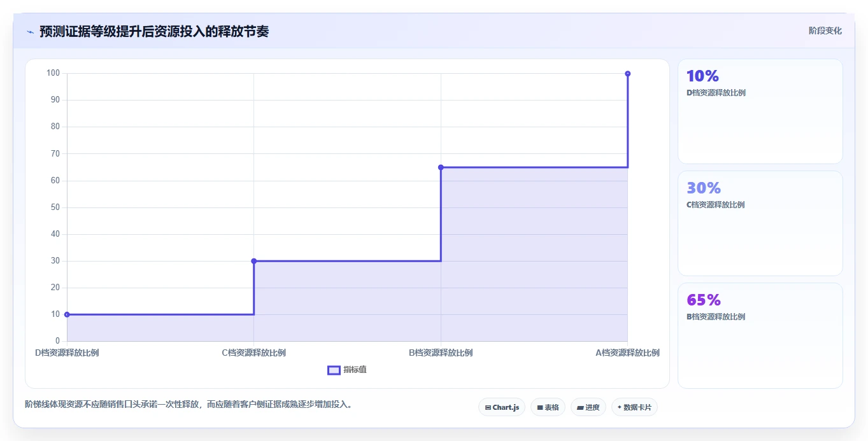Click the 65% stat card value
The height and width of the screenshot is (441, 868).
(x=704, y=300)
